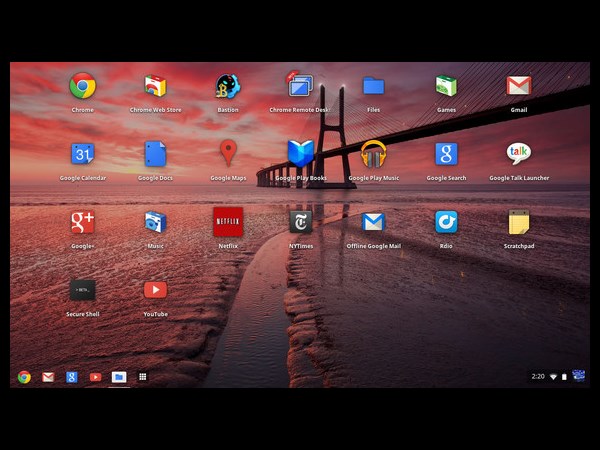
Task: Open Secure Shell terminal app
Action: point(83,290)
